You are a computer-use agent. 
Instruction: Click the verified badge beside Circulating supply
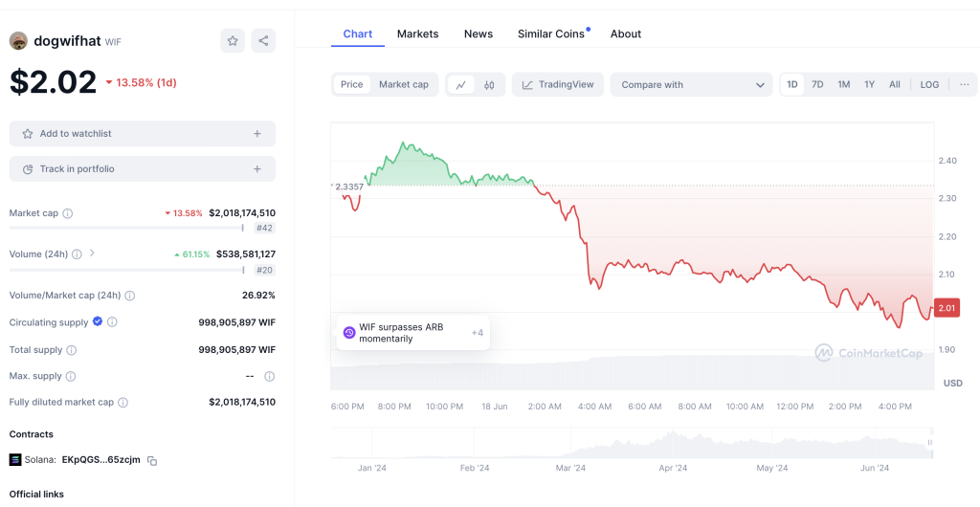(x=98, y=321)
